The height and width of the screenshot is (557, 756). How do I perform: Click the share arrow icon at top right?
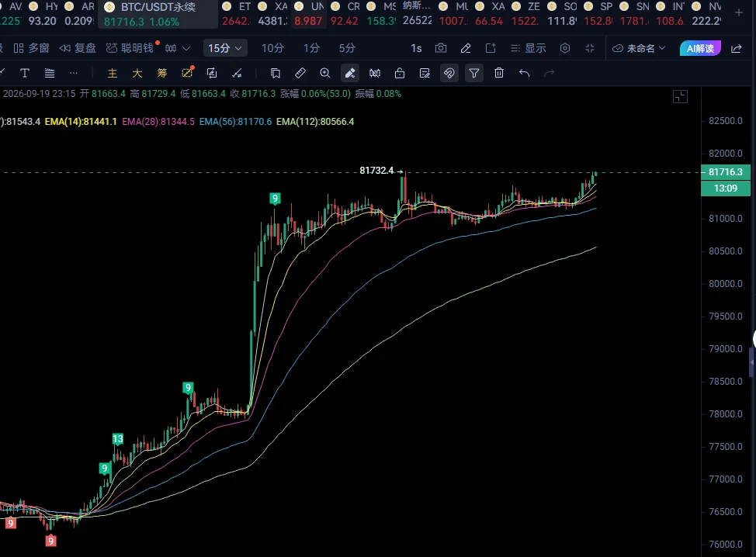pos(737,48)
